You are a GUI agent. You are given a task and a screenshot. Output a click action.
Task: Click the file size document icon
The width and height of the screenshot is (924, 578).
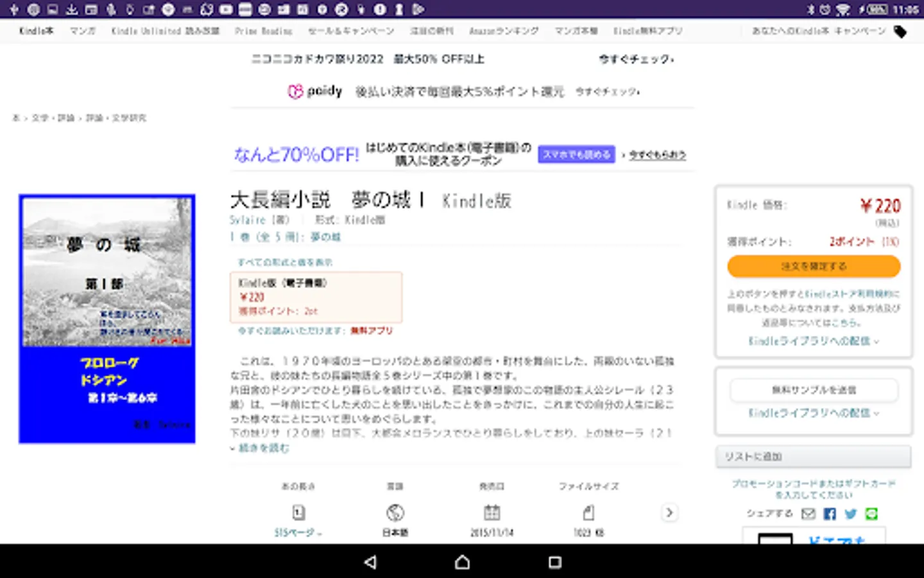pos(588,512)
